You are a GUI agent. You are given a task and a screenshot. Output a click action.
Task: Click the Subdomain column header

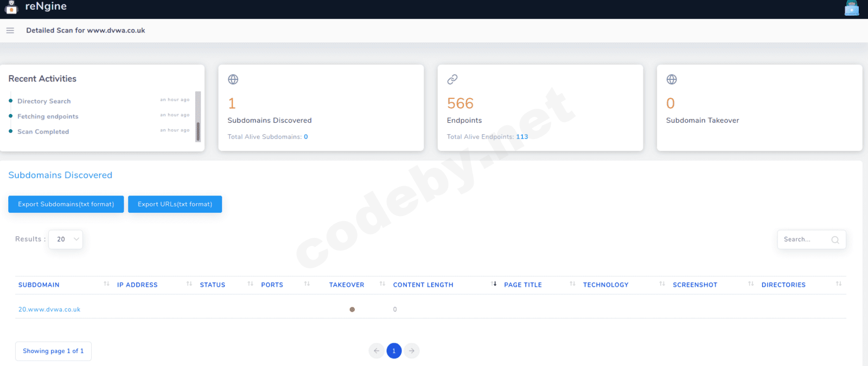pos(39,285)
